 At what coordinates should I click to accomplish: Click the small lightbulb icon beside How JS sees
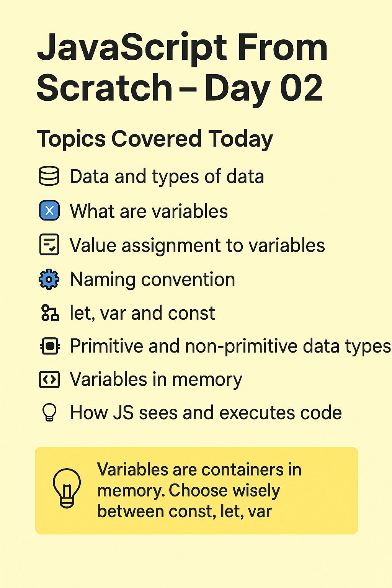[x=49, y=413]
